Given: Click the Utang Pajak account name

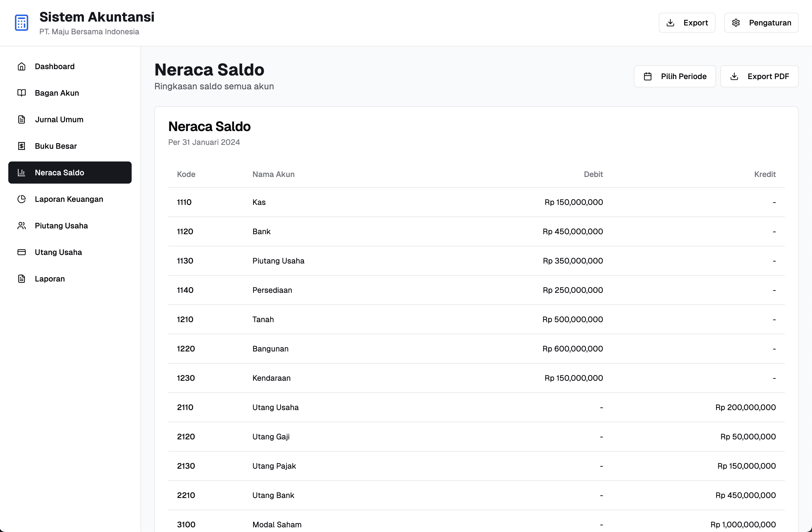Looking at the screenshot, I should click(274, 466).
